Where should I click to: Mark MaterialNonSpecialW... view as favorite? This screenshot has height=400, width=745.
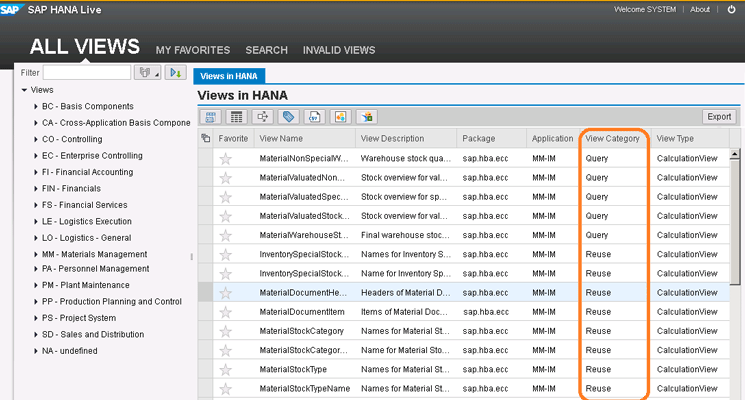(225, 158)
